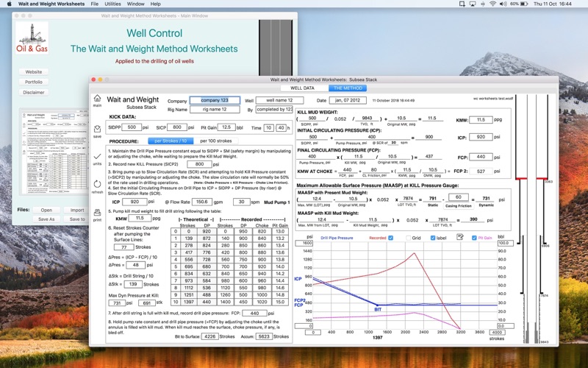
Task: Click the Rig Name input field
Action: coord(215,109)
